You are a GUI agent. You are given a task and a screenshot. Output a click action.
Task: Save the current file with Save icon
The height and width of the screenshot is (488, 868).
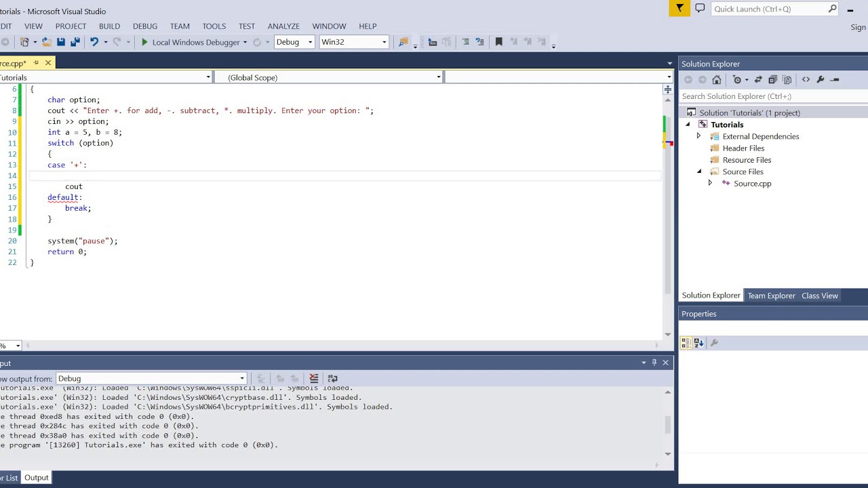[61, 42]
